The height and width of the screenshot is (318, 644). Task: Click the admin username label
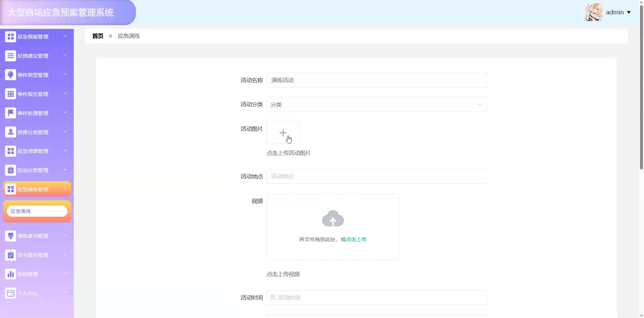pos(615,12)
